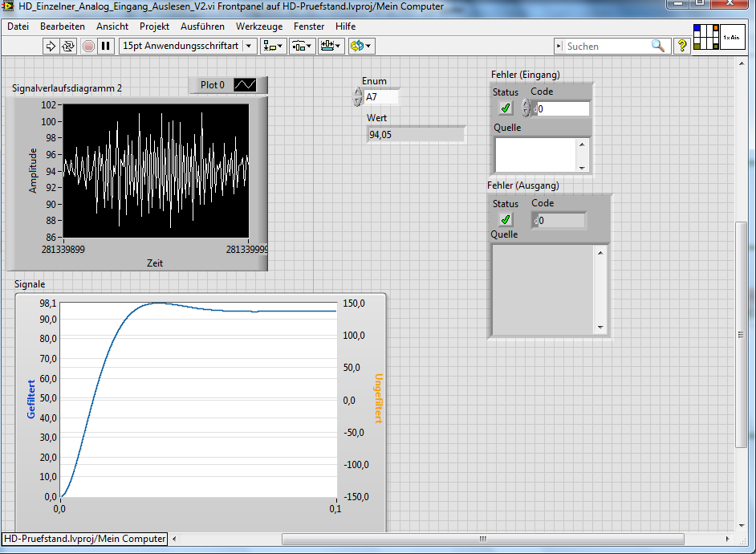Open the 15pt Anwendungsschriftart font dropdown
Image resolution: width=756 pixels, height=554 pixels.
point(187,46)
